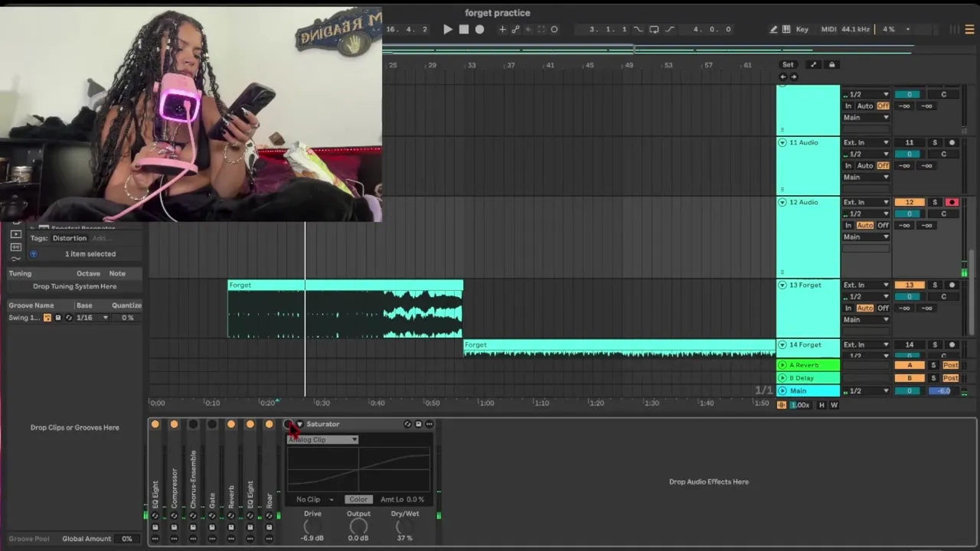
Task: Click the Main track volume field -6.0
Action: point(944,391)
